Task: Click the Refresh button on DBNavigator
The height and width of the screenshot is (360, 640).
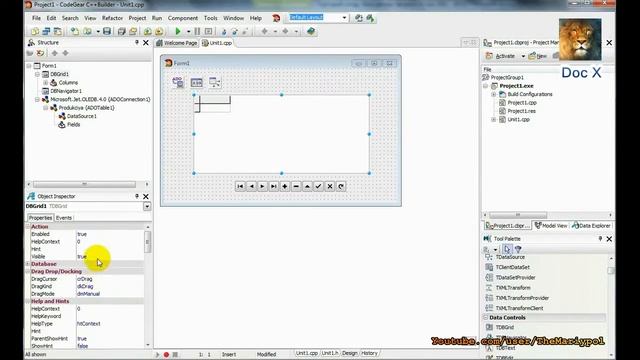Action: [341, 186]
